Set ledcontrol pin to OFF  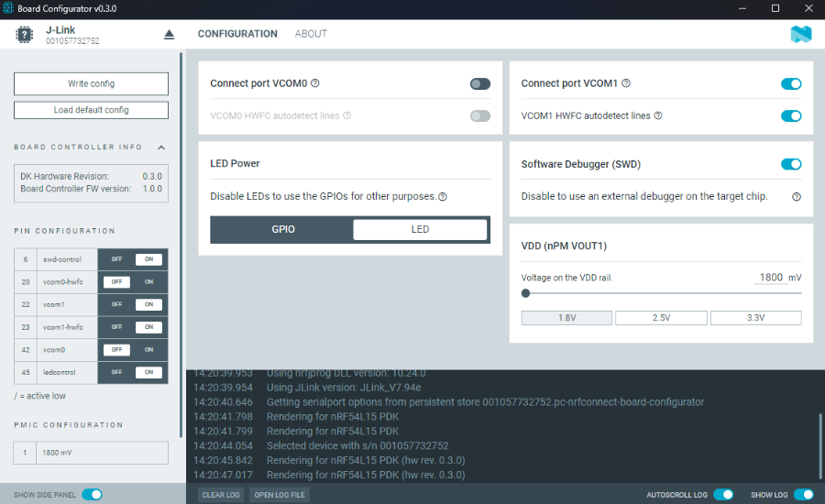(116, 372)
